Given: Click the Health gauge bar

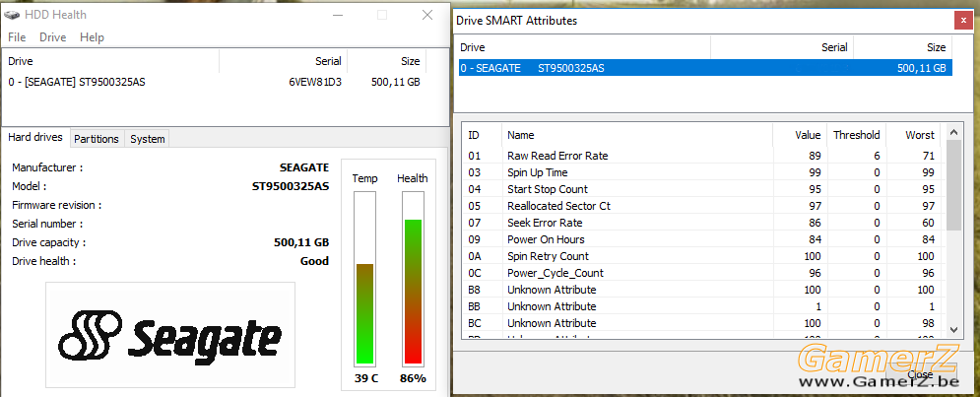Looking at the screenshot, I should pyautogui.click(x=413, y=278).
